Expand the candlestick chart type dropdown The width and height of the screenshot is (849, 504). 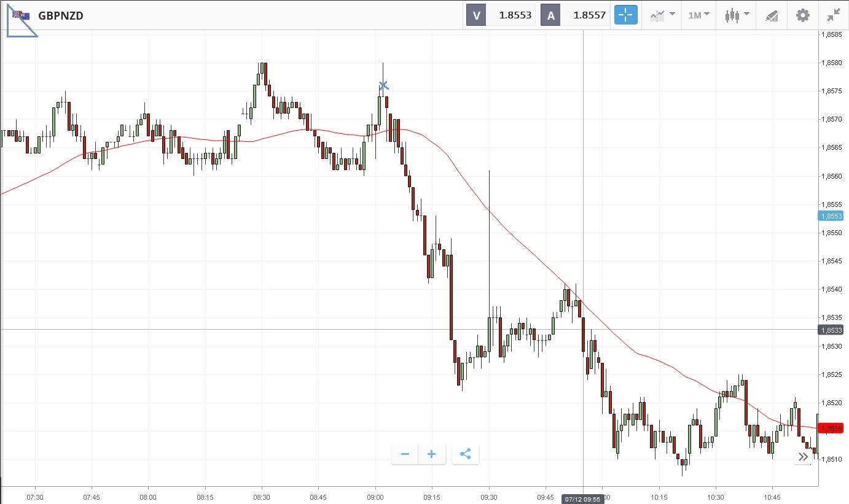(x=737, y=15)
